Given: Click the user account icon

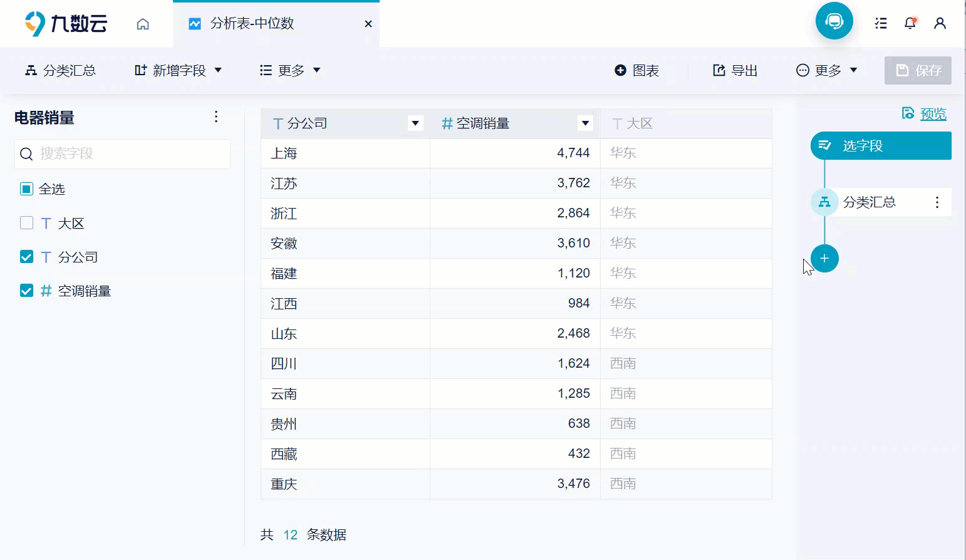Looking at the screenshot, I should [x=940, y=23].
